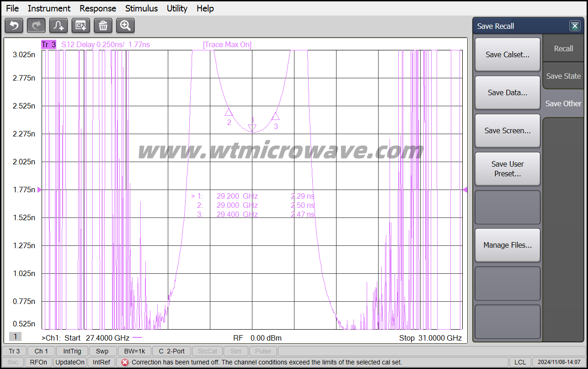Click the RF 0.00 dBm power readout

pyautogui.click(x=257, y=338)
